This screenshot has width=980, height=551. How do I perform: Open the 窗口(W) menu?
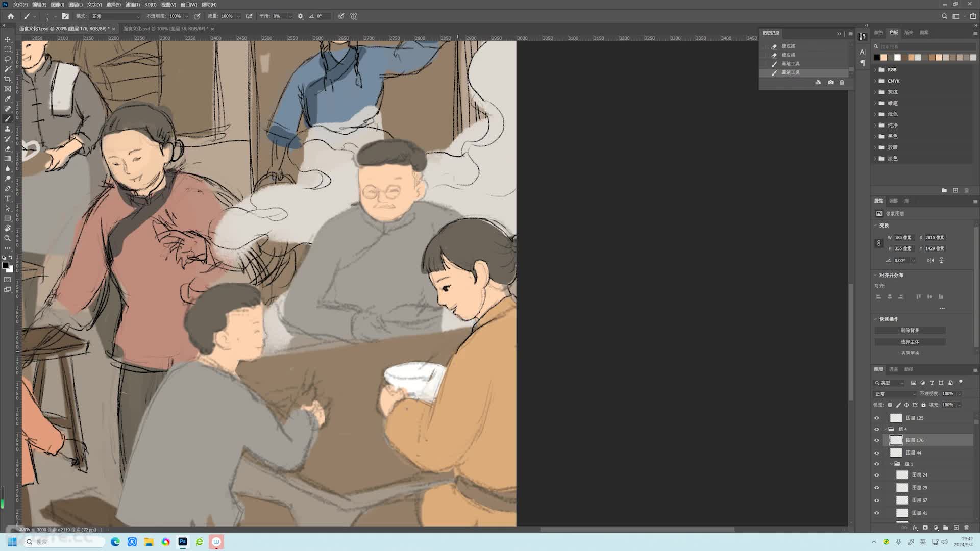pos(188,5)
